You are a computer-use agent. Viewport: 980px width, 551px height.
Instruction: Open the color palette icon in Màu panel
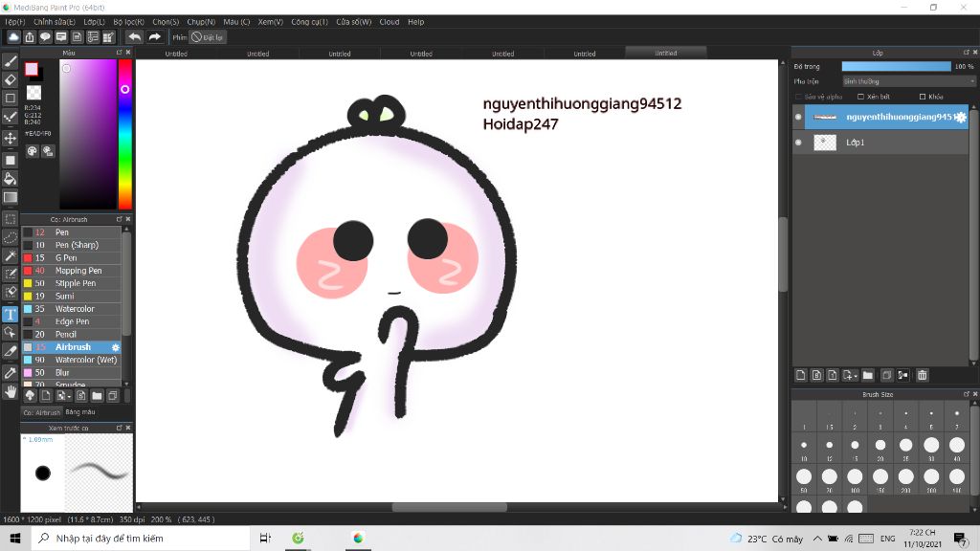point(33,151)
